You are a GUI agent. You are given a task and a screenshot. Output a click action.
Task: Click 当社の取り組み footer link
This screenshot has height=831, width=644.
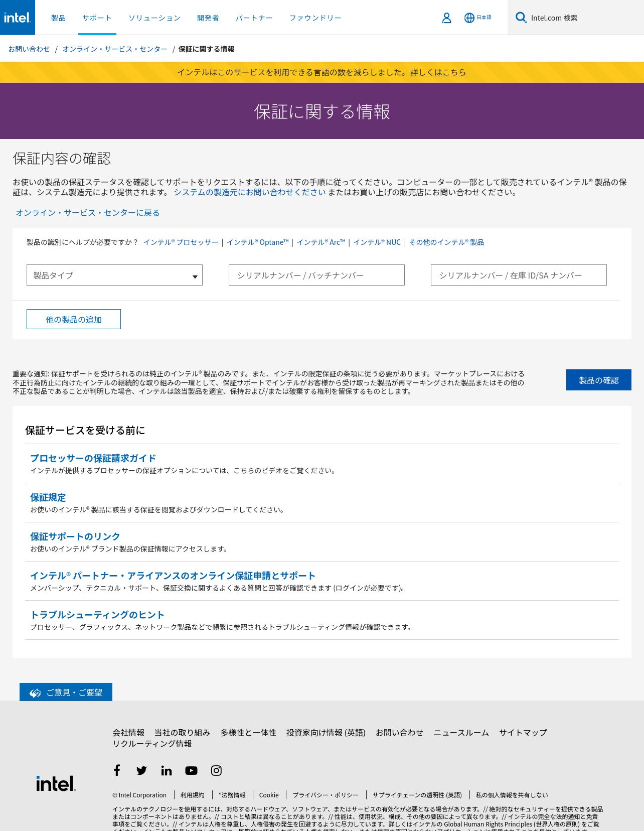click(x=183, y=733)
